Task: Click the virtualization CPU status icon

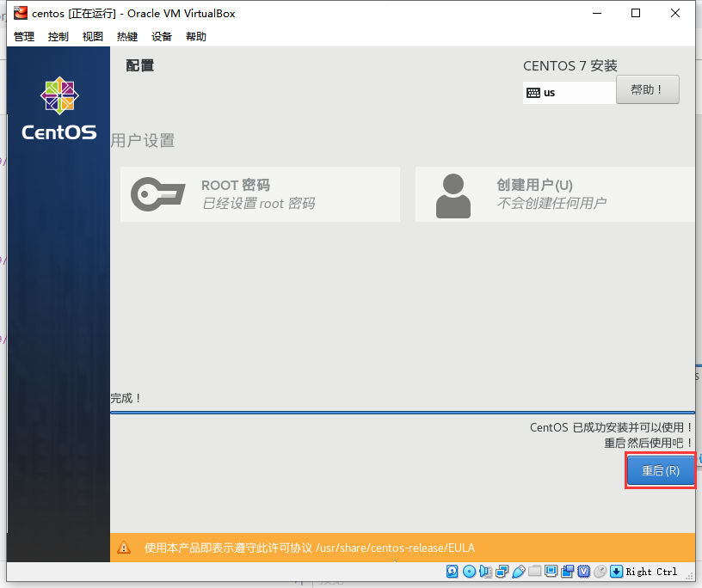Action: [583, 571]
